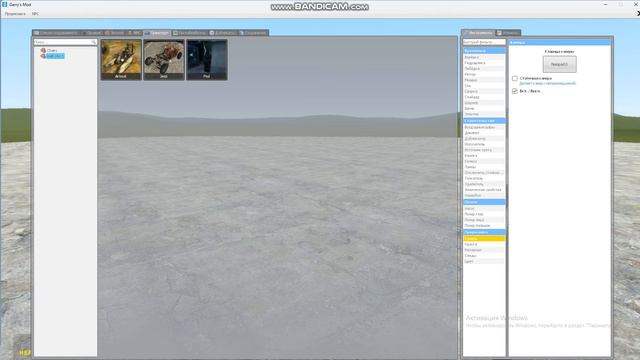The image size is (640, 360).
Task: Open the NPC menu in the top bar
Action: (x=35, y=14)
